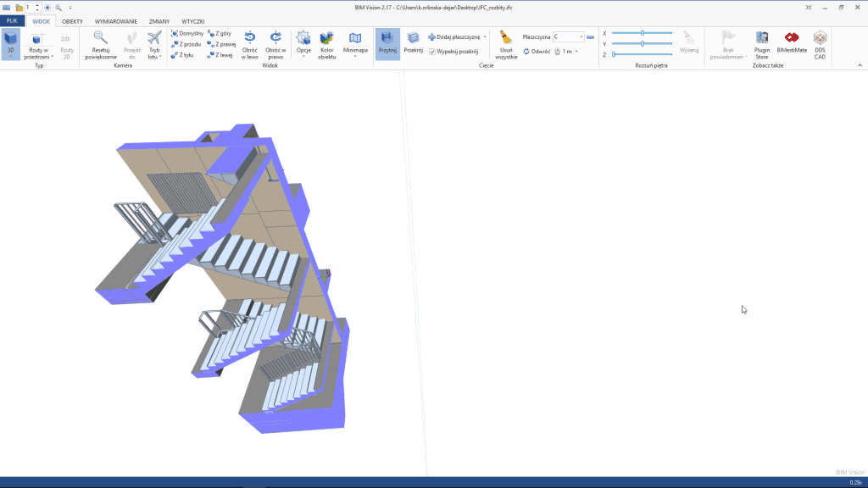Open the Płaszczyzna plane combo box

click(x=568, y=37)
